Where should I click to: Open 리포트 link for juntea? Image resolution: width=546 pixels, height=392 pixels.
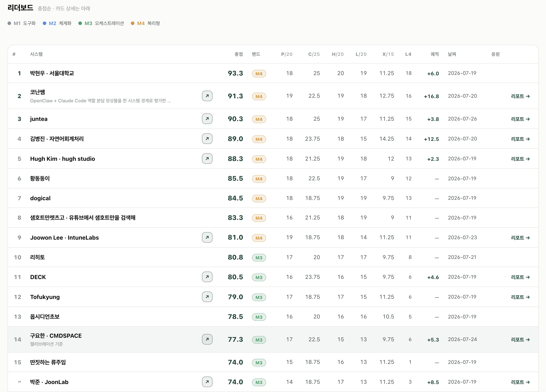point(520,119)
